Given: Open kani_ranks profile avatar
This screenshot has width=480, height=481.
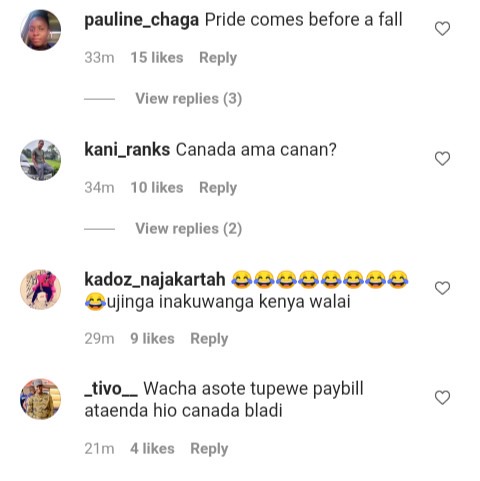Looking at the screenshot, I should pyautogui.click(x=41, y=160).
